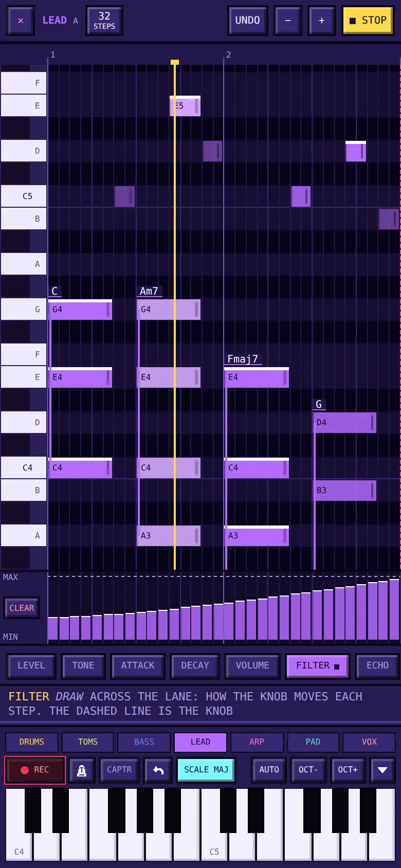Viewport: 401px width, 868px height.
Task: Click the Fmaj7 chord label
Action: (x=243, y=359)
